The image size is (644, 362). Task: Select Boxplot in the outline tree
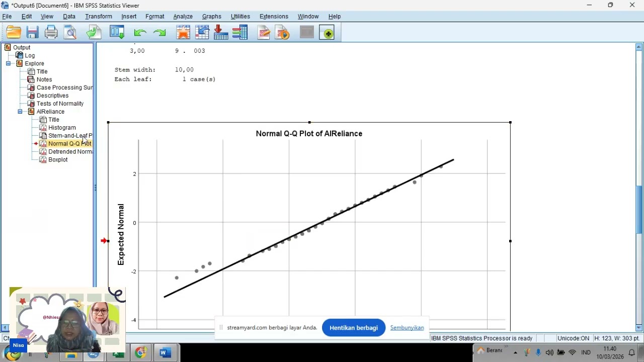(x=58, y=160)
